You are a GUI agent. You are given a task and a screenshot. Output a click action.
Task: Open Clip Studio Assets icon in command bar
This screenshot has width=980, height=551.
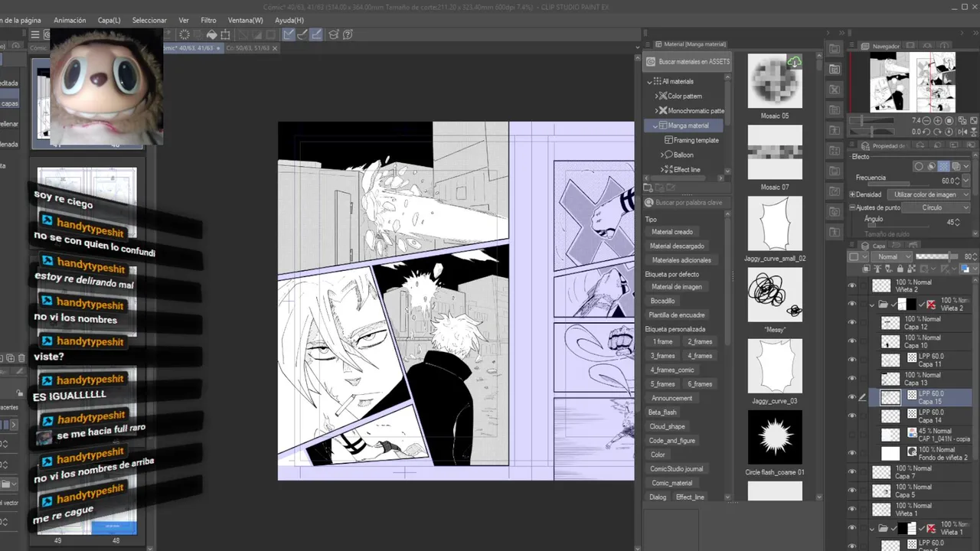click(x=334, y=34)
